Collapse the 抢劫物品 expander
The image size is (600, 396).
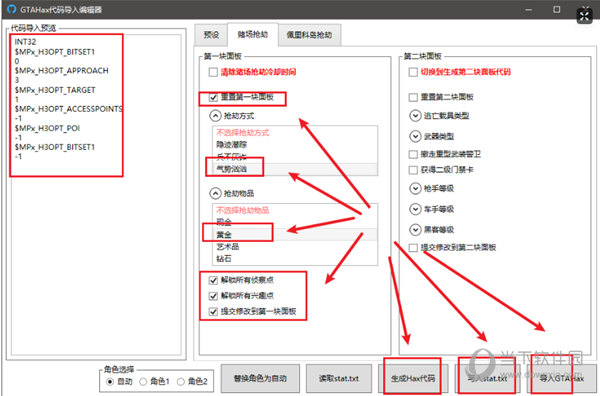pos(215,193)
